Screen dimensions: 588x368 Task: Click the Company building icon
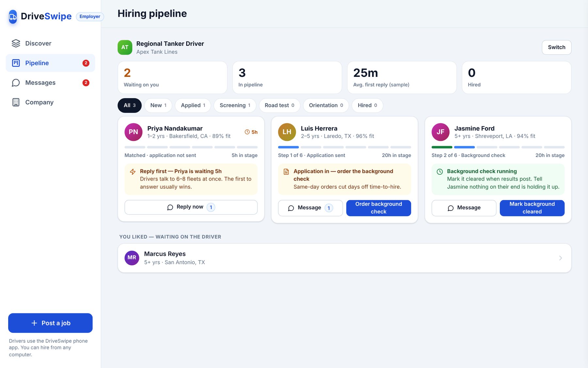point(16,102)
